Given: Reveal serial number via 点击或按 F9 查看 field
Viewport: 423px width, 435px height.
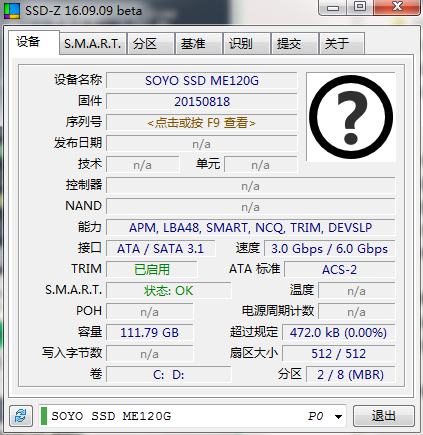Looking at the screenshot, I should coord(202,123).
